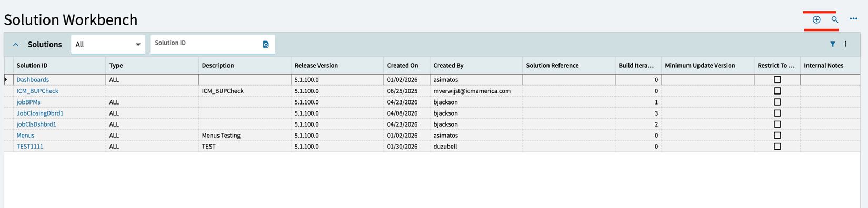Open the Dashboards solution link
The image size is (868, 208).
pos(33,80)
